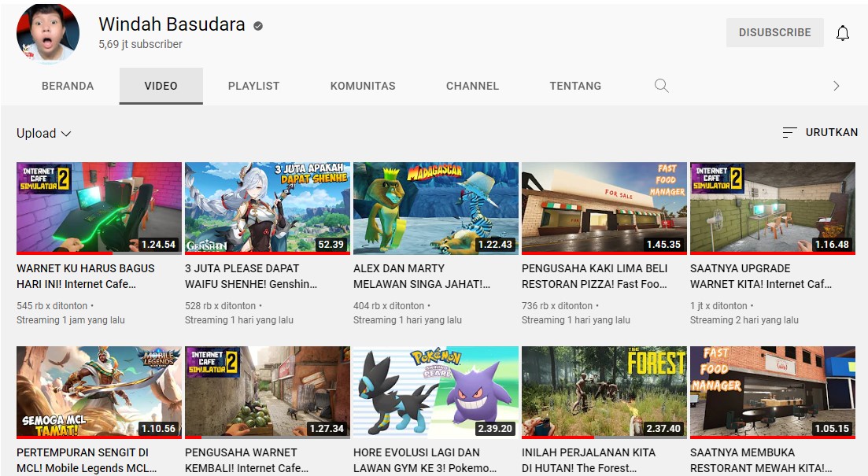Screen dimensions: 868x476
Task: Expand the Upload filter dropdown
Action: [44, 134]
